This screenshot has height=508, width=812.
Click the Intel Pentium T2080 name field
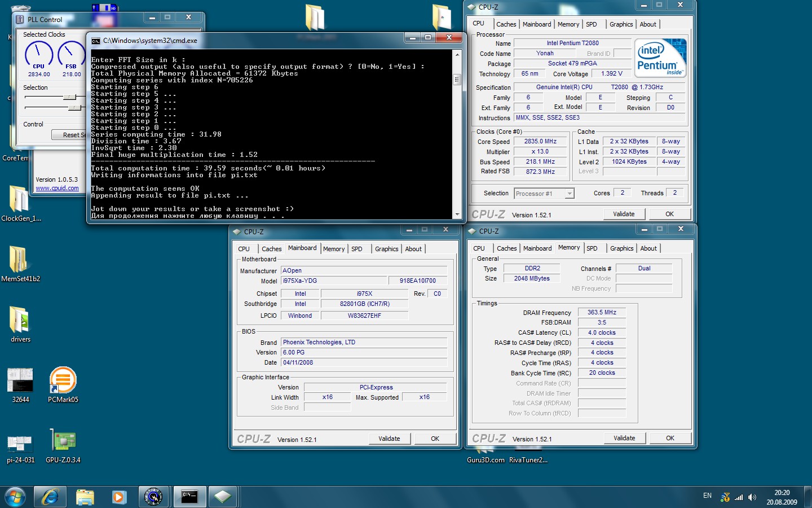coord(572,43)
